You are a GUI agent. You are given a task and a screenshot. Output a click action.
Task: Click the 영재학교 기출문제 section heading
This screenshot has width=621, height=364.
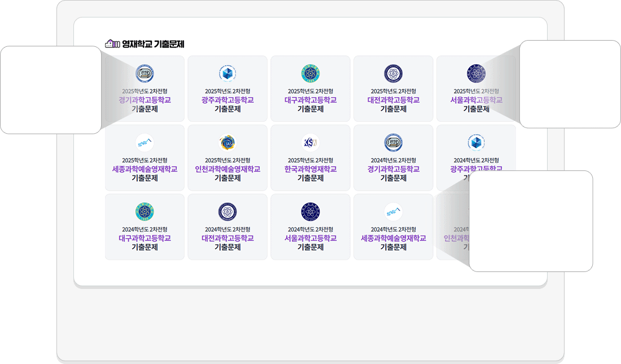click(153, 44)
